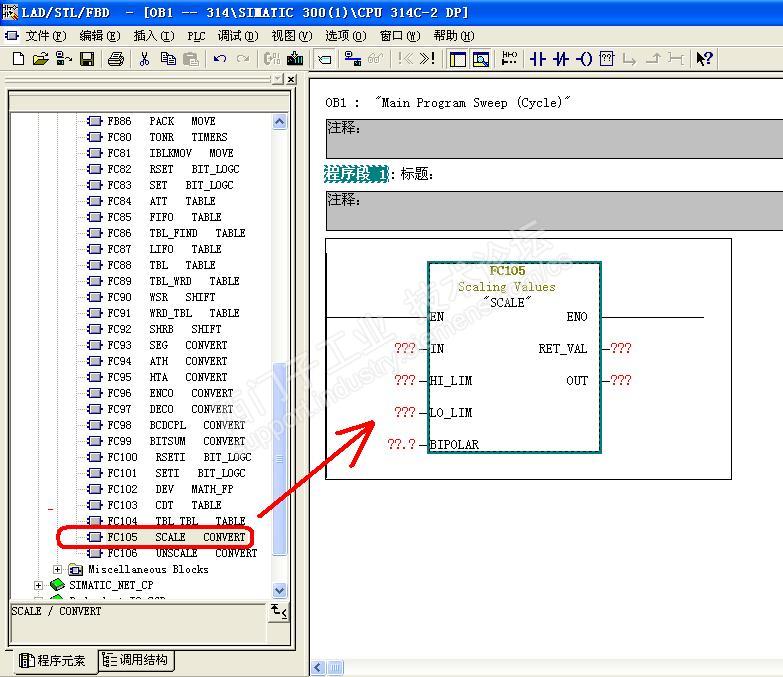783x677 pixels.
Task: Select FC85 FIFO TABLE block
Action: point(154,217)
